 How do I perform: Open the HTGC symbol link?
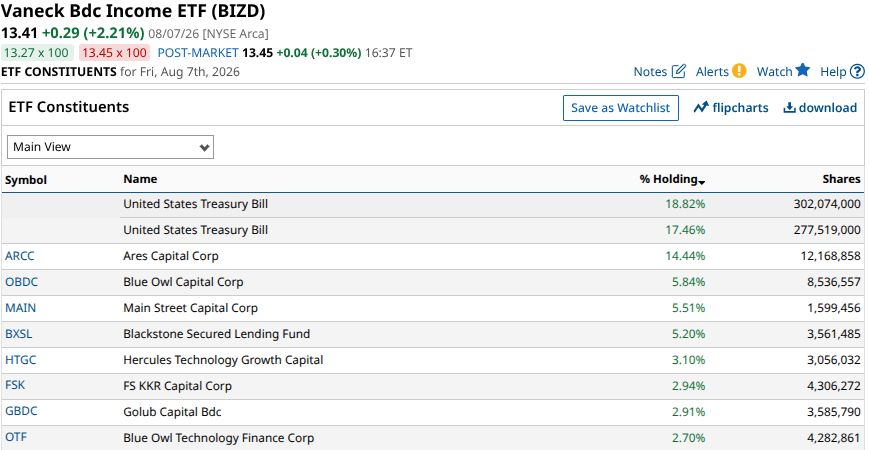point(21,360)
